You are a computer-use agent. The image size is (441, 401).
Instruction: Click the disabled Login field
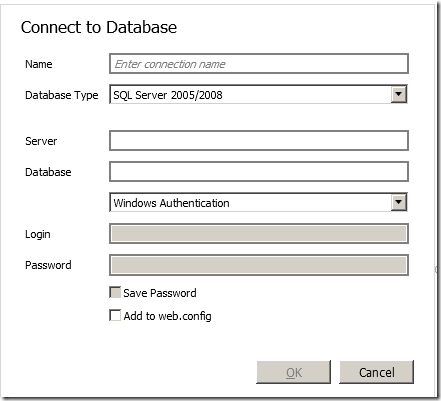click(259, 233)
